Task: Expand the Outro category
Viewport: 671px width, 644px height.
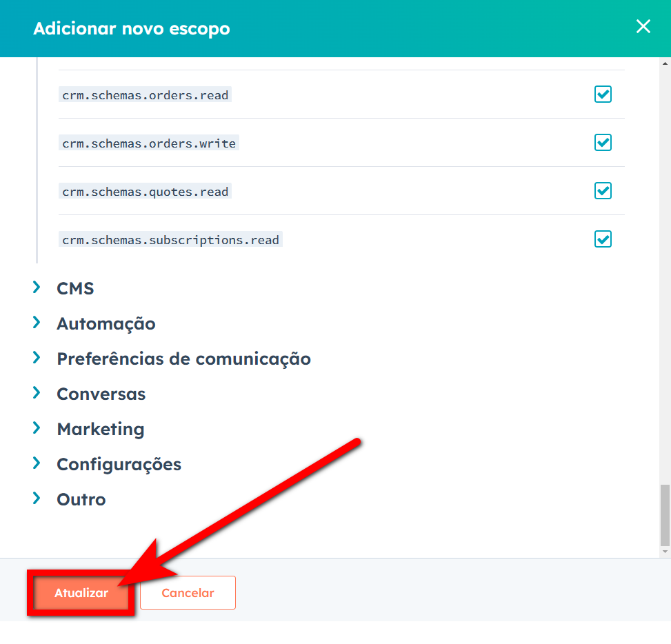Action: 81,499
